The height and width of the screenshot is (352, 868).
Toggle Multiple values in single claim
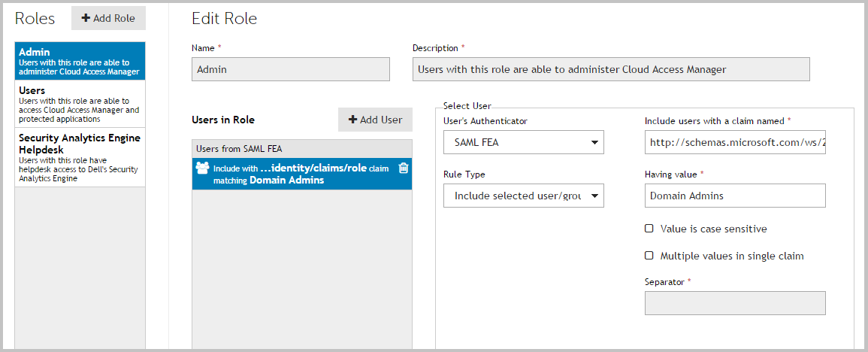pos(649,256)
